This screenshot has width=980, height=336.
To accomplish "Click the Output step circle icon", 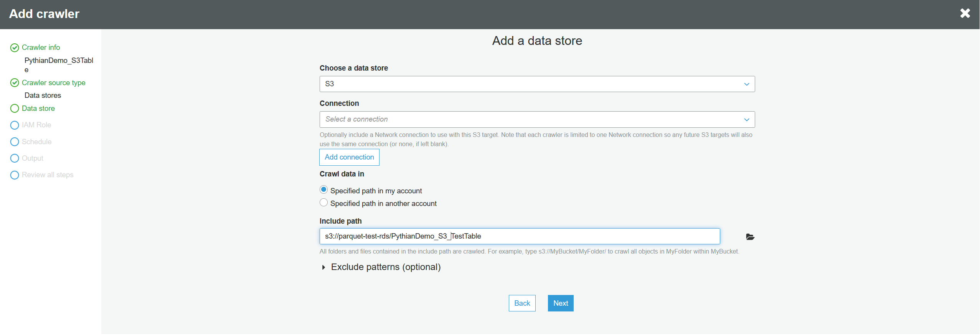I will [15, 158].
